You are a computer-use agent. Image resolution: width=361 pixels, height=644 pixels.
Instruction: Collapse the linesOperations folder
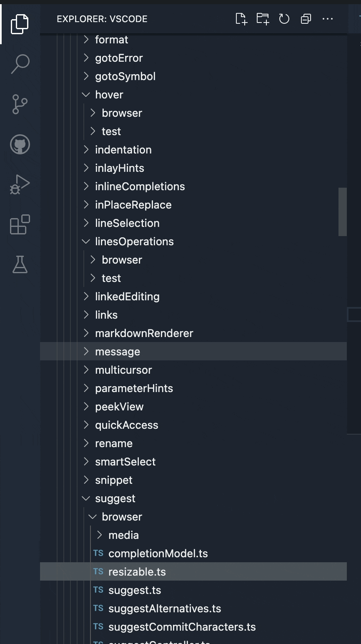[x=135, y=241]
